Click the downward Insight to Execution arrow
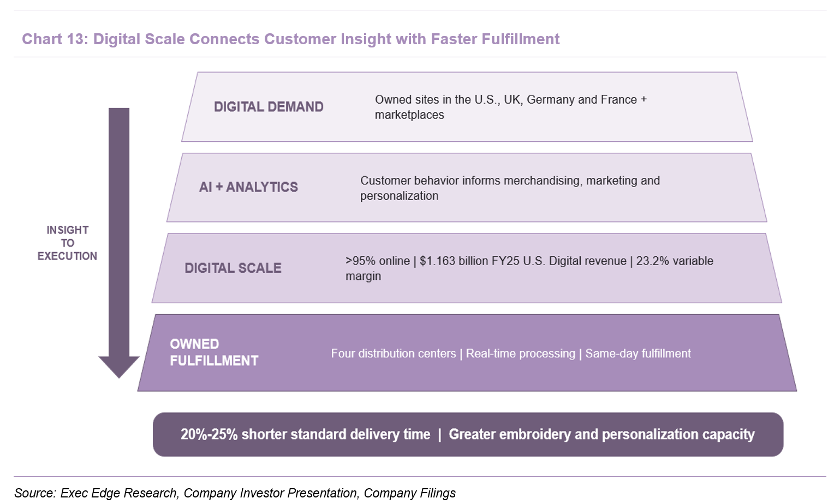The image size is (834, 504). click(119, 243)
